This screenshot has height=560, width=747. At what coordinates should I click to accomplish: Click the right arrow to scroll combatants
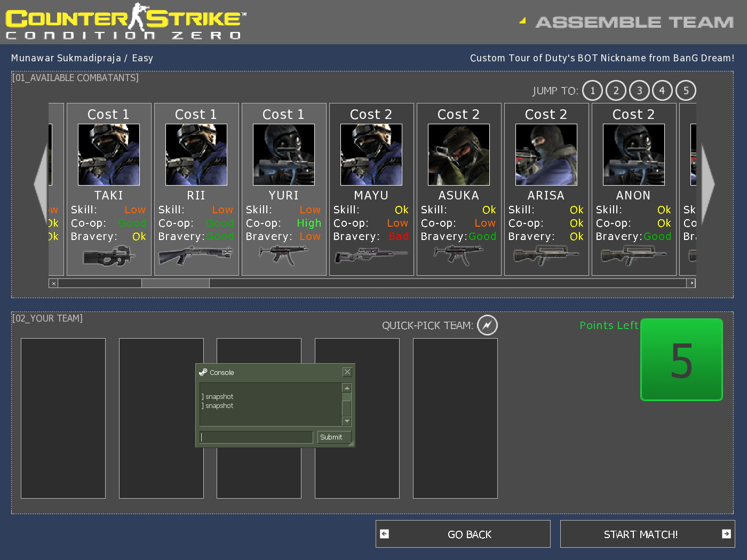tap(708, 184)
